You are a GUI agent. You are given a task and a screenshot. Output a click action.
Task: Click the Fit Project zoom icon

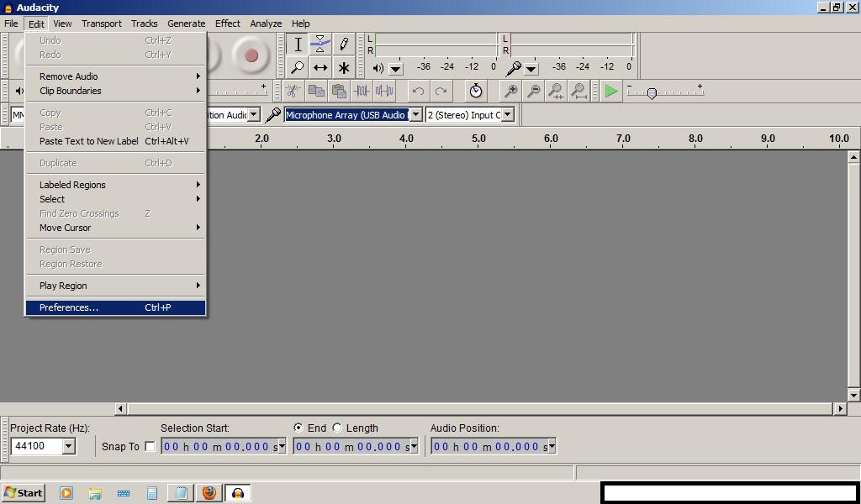coord(578,91)
